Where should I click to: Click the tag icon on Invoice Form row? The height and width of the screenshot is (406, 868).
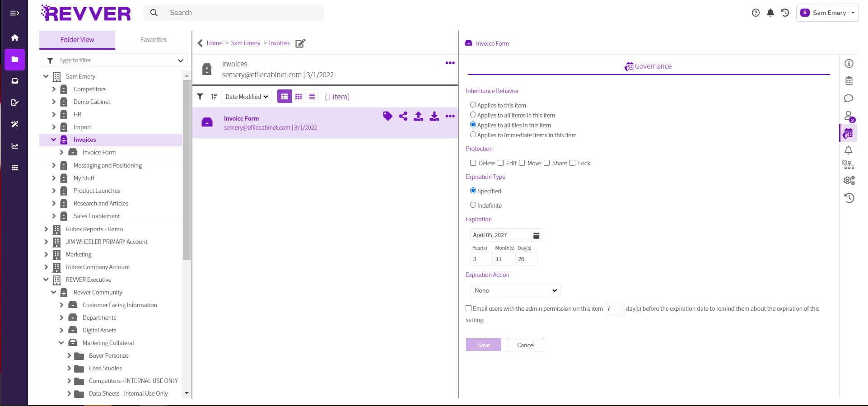pos(387,117)
